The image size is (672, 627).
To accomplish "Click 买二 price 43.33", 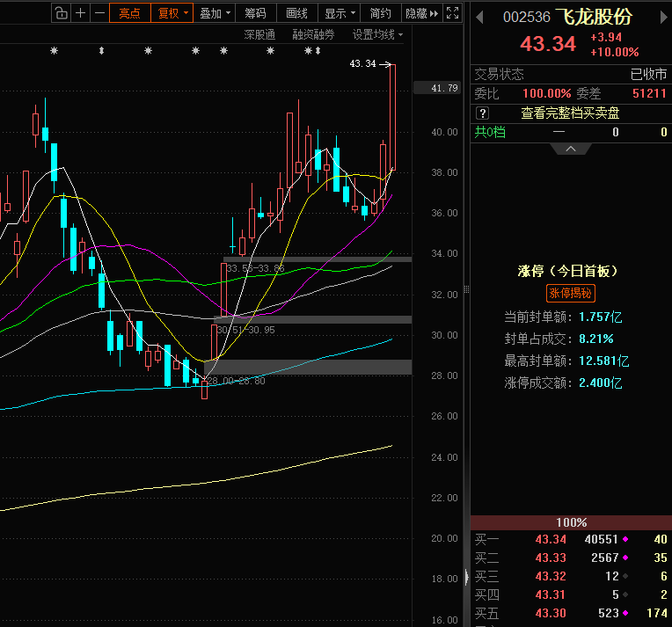I will click(551, 558).
